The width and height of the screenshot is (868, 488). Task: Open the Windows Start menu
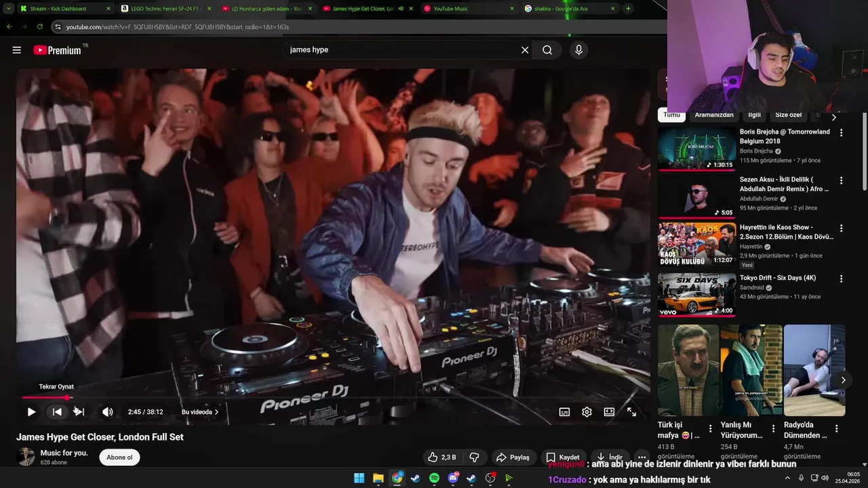point(359,479)
